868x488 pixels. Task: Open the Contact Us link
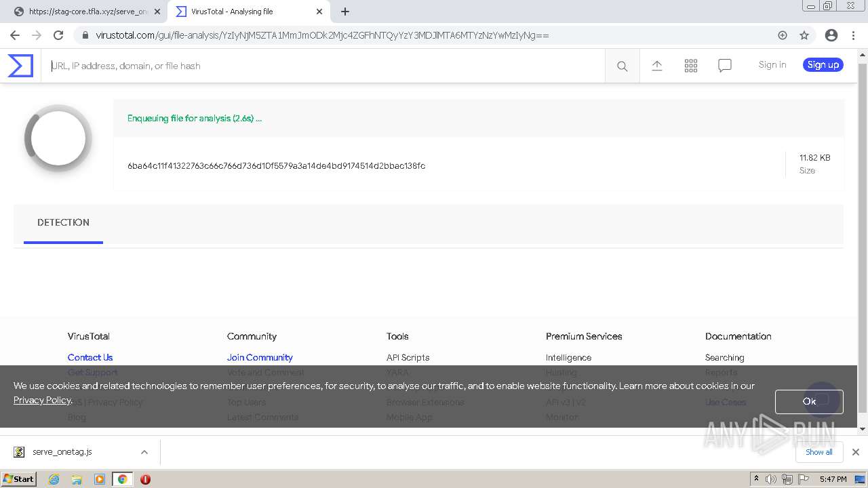(90, 357)
